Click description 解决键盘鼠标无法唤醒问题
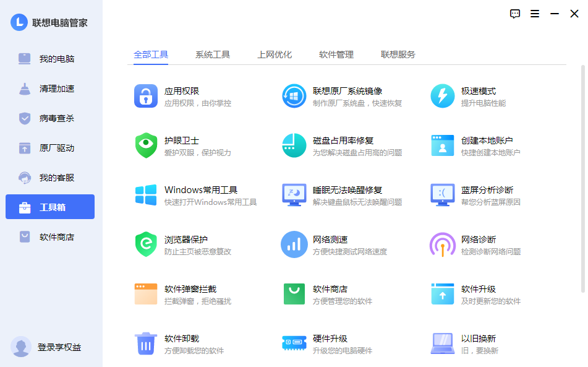The image size is (588, 367). click(x=357, y=202)
